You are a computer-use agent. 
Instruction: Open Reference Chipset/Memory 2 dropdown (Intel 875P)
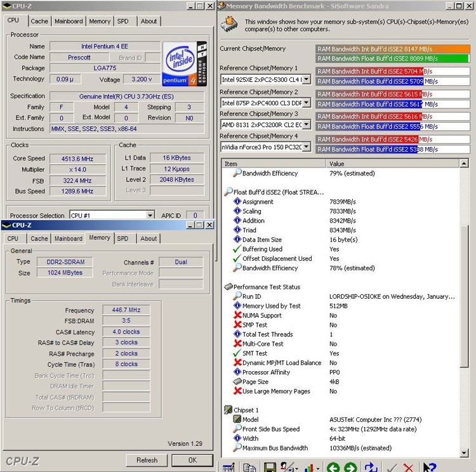point(307,103)
